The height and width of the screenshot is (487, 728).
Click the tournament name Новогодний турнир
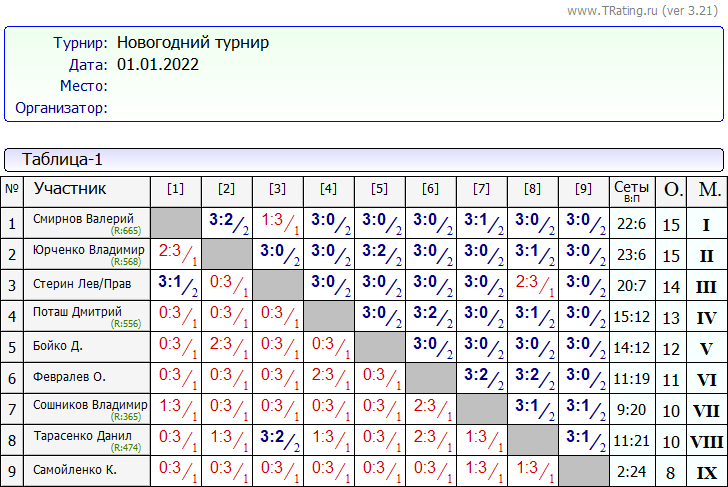tap(192, 43)
